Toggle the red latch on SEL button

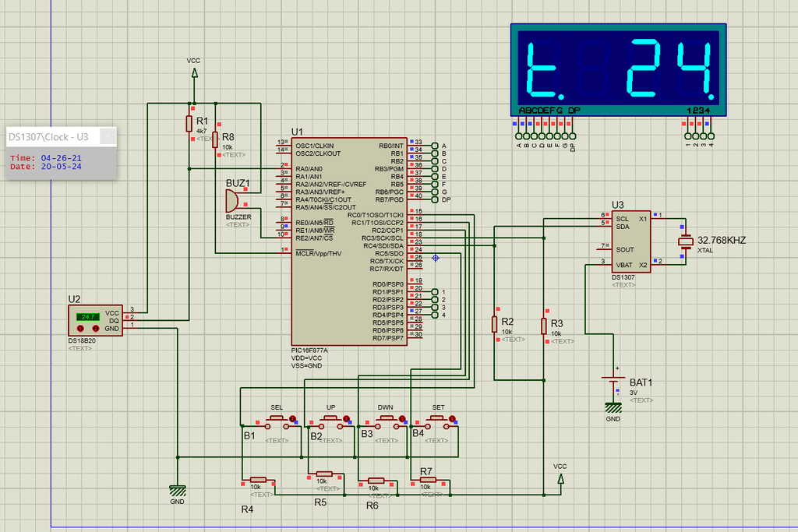[x=292, y=420]
